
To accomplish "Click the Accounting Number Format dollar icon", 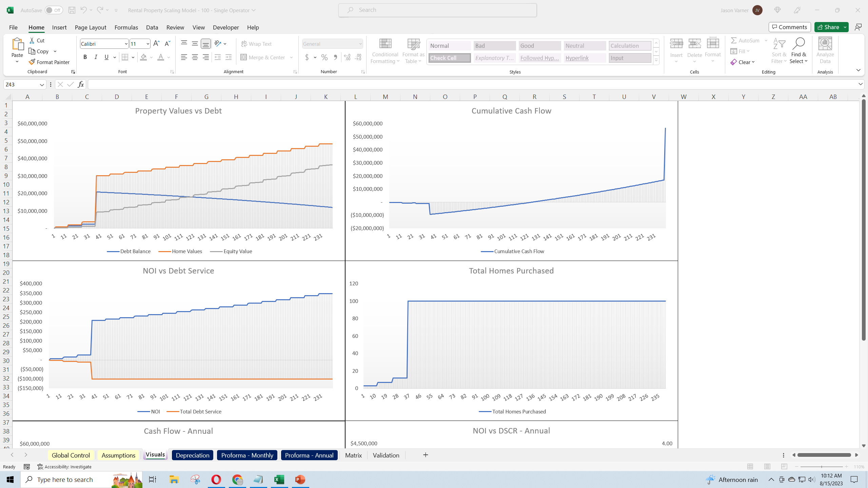I will (x=307, y=57).
